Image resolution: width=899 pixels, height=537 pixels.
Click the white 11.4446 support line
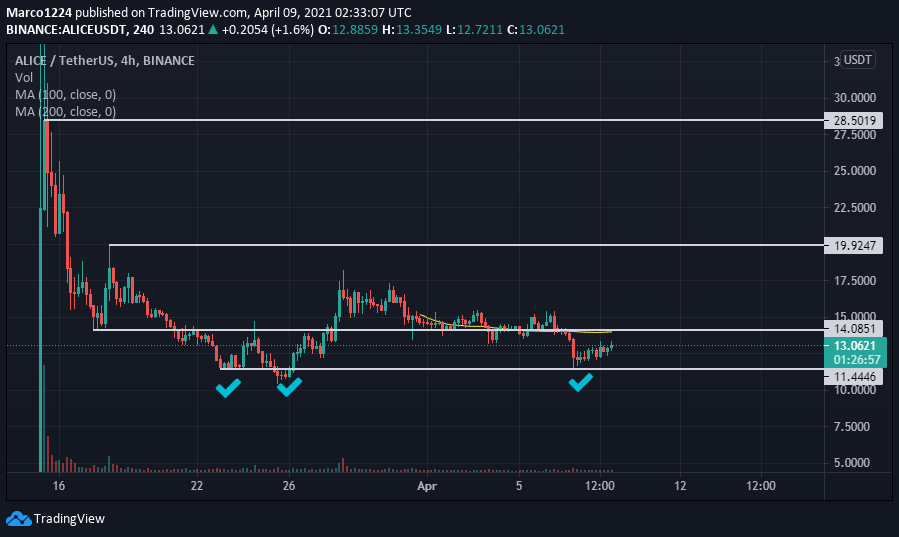[x=522, y=369]
